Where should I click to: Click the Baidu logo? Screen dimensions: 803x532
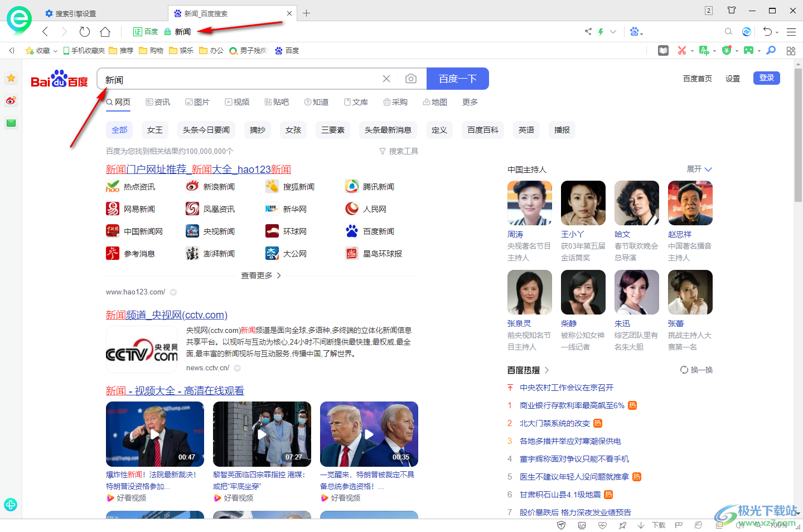[59, 79]
